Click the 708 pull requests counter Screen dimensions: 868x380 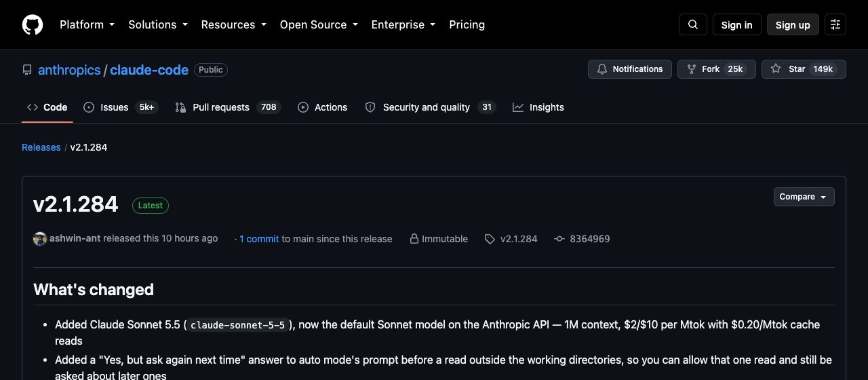coord(269,107)
